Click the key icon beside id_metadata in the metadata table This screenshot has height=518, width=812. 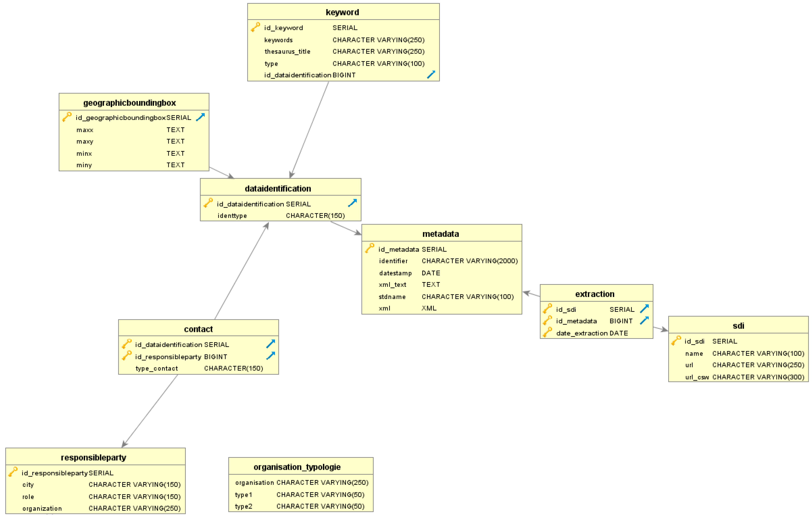click(x=370, y=248)
